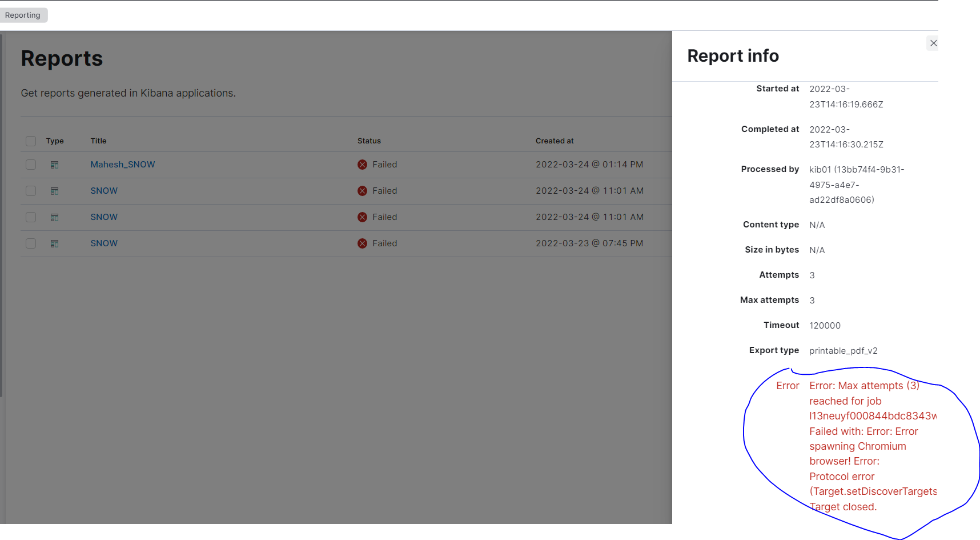980x540 pixels.
Task: Click the Type column header
Action: coord(55,141)
